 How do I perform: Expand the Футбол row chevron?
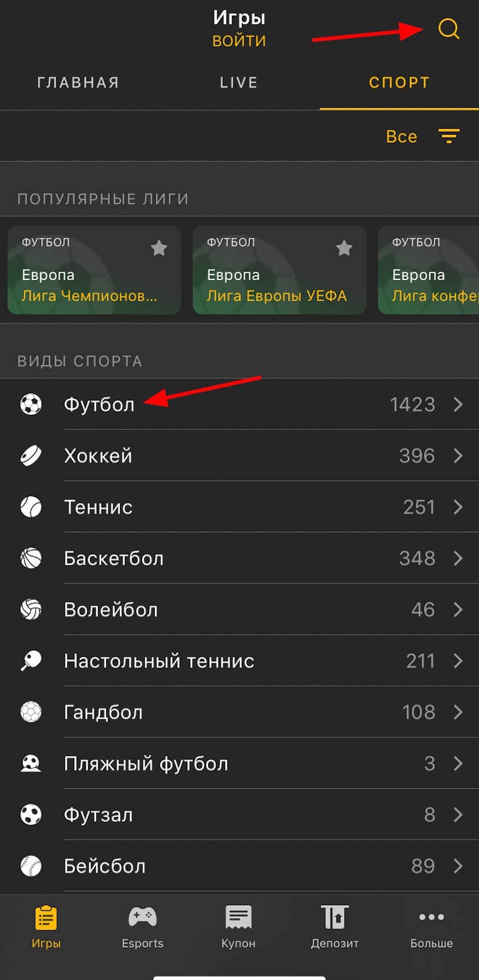(x=458, y=404)
